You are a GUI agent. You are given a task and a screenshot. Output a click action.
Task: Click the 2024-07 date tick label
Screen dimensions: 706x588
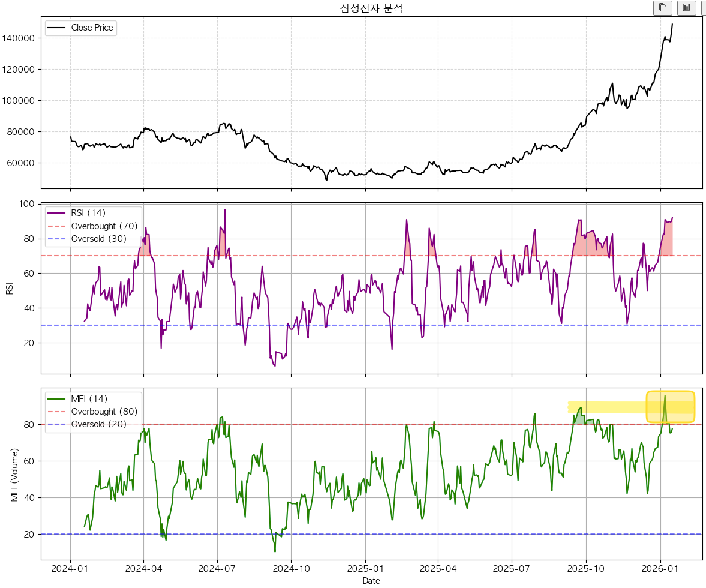tap(217, 569)
